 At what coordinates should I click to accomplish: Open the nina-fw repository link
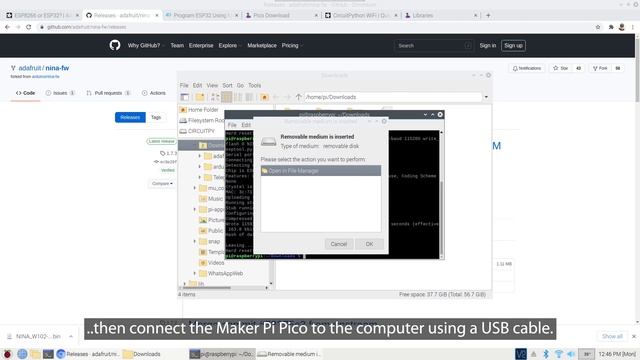pyautogui.click(x=57, y=68)
